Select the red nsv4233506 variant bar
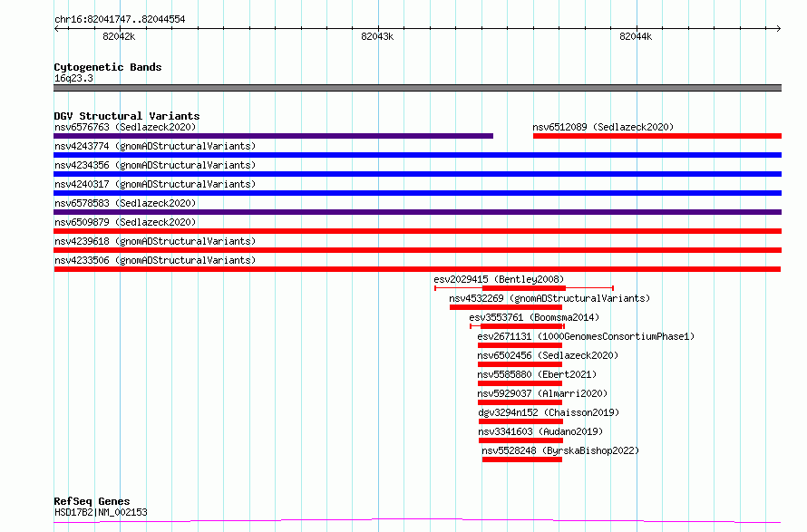This screenshot has width=807, height=532. [x=417, y=269]
